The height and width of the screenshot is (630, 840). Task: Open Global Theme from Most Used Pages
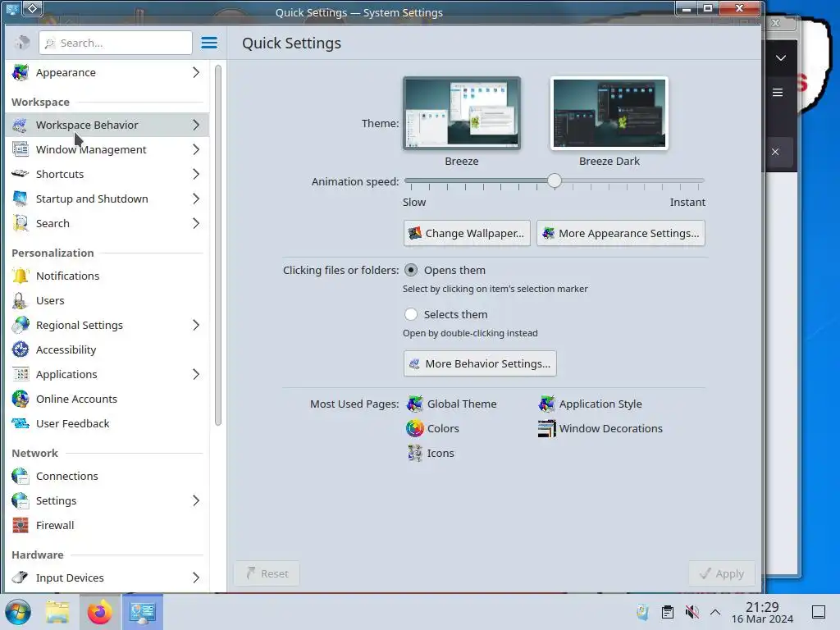pos(451,404)
